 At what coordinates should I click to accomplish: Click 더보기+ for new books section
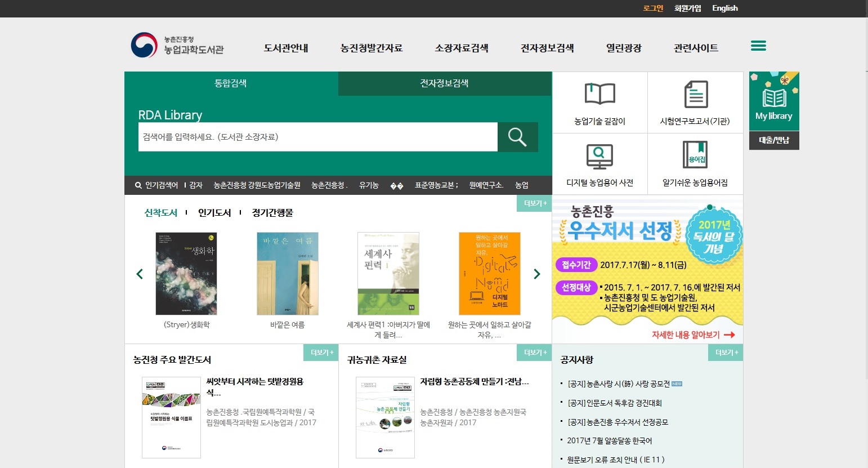coord(535,203)
